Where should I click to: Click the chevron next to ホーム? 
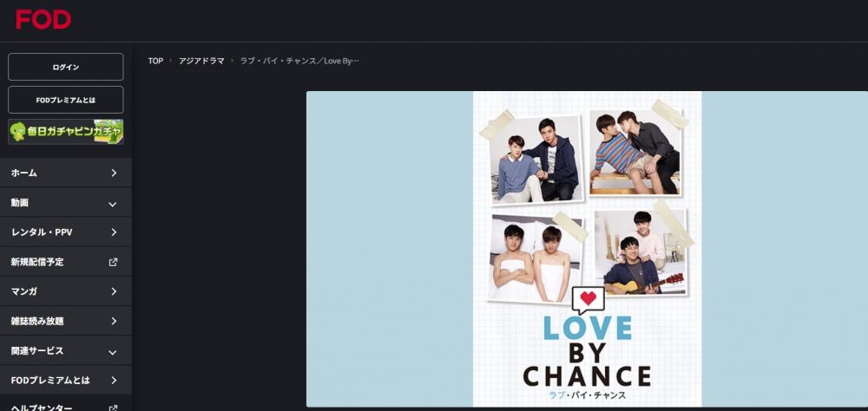coord(114,173)
